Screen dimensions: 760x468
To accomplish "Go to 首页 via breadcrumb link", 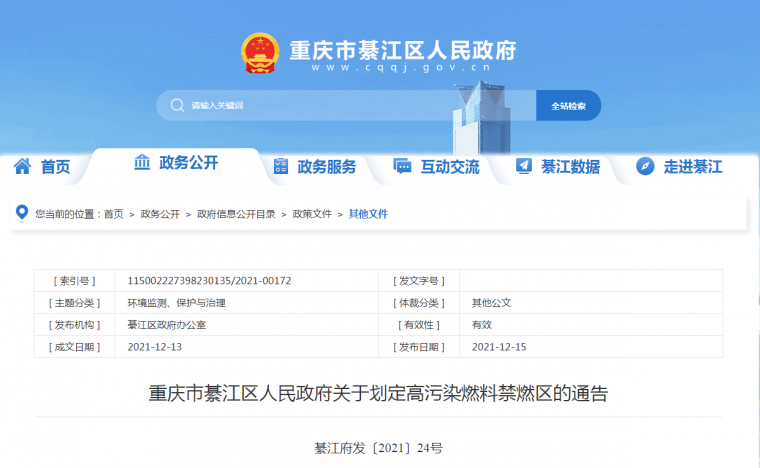I will (113, 214).
